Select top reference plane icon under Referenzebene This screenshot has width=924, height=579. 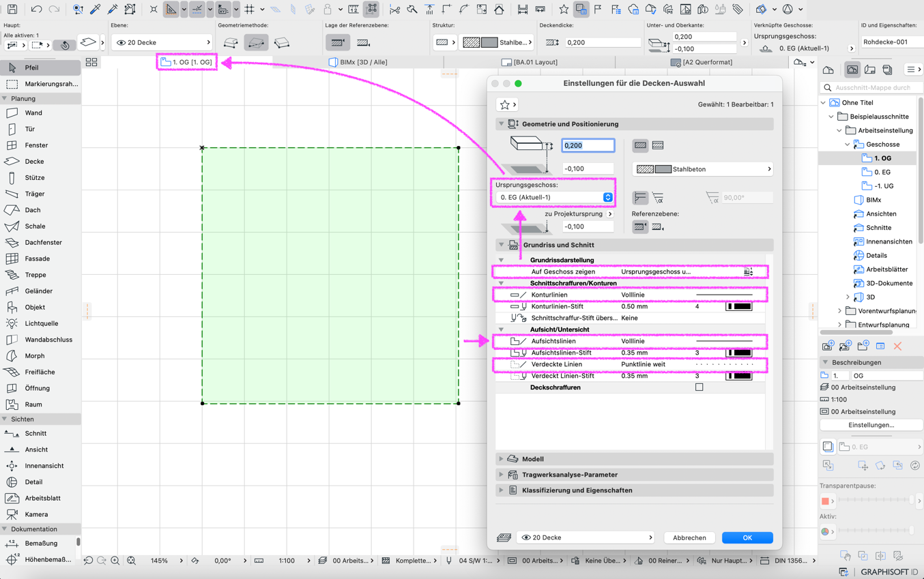640,226
